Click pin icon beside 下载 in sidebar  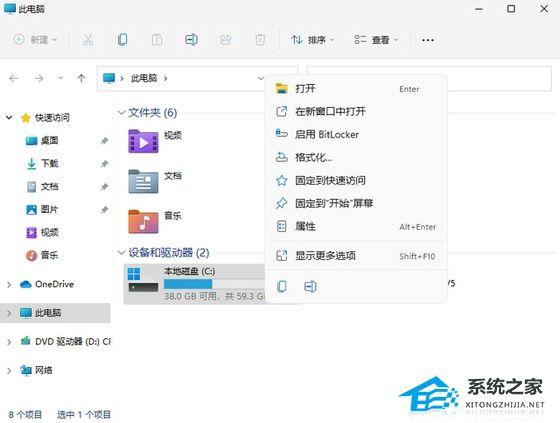tap(104, 164)
